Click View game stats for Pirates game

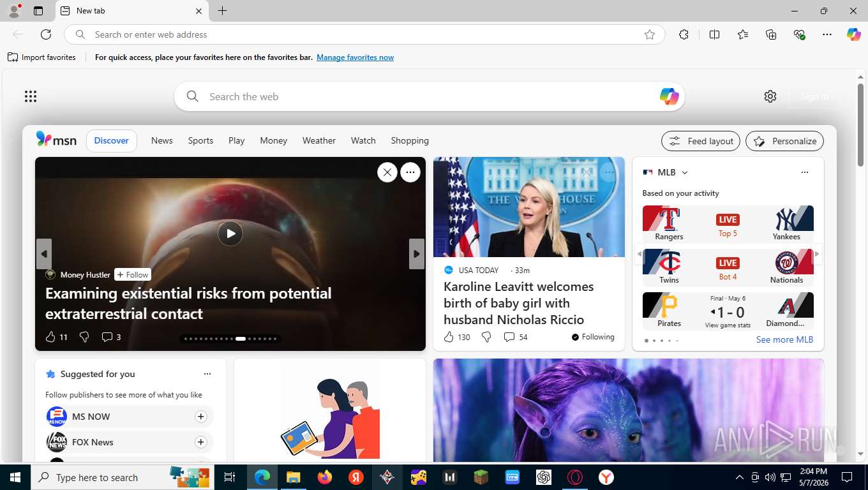point(728,325)
